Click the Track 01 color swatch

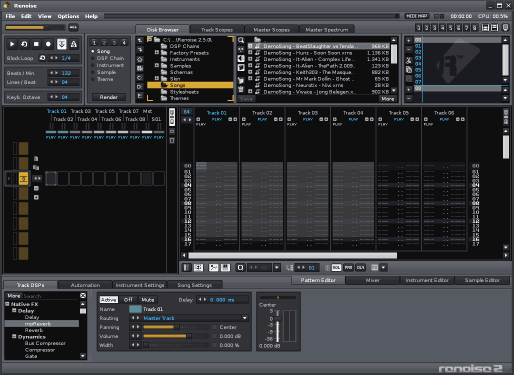coord(135,309)
